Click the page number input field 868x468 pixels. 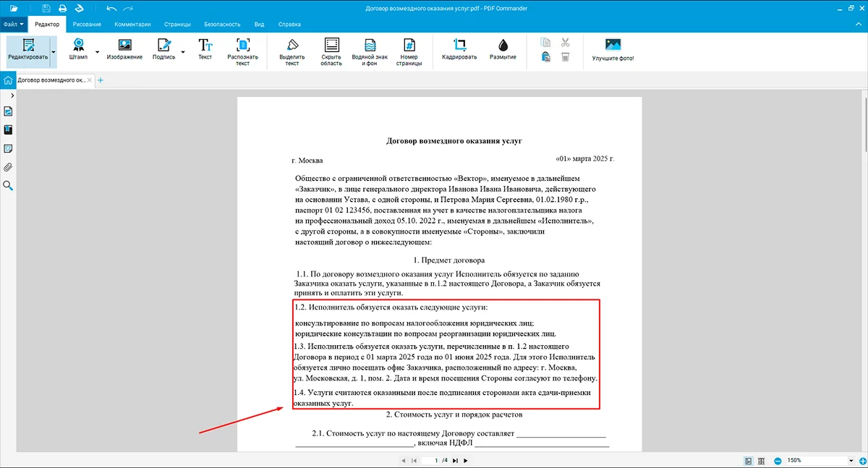point(432,460)
